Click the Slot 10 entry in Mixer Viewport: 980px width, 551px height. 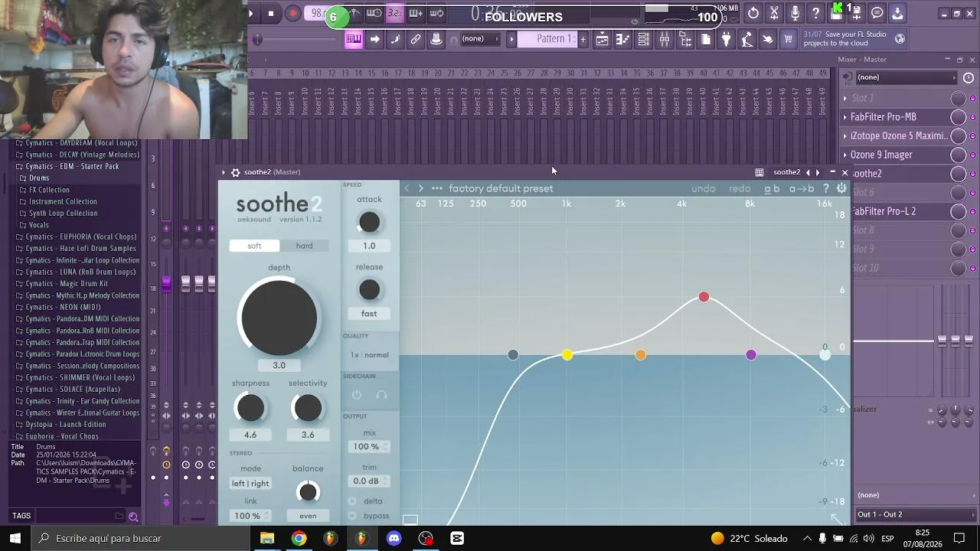pos(900,268)
